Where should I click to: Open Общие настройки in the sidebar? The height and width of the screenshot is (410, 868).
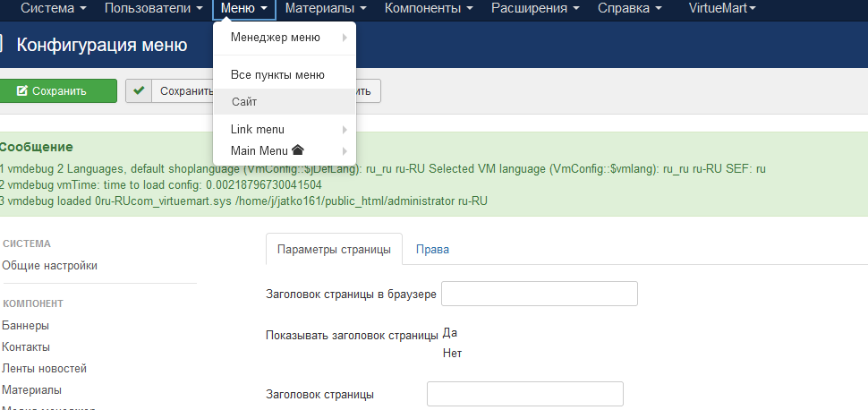tap(50, 265)
